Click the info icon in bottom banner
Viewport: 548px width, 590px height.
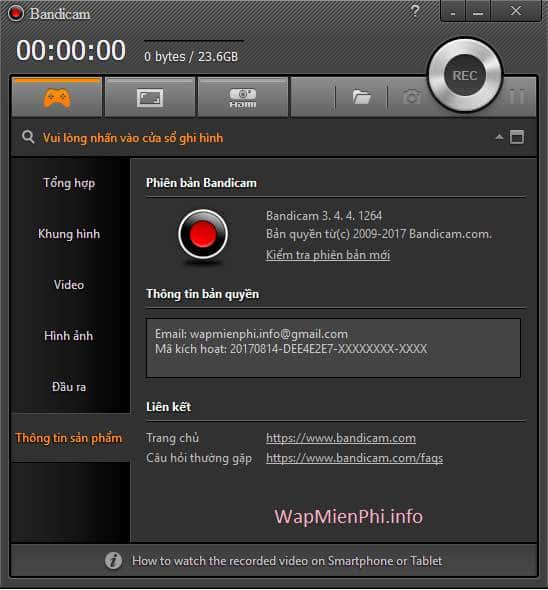113,561
